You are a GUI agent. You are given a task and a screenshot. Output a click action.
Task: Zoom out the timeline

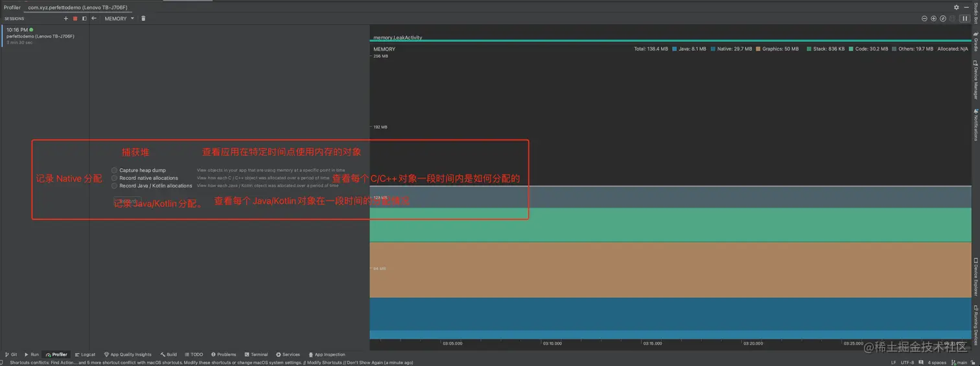click(924, 19)
